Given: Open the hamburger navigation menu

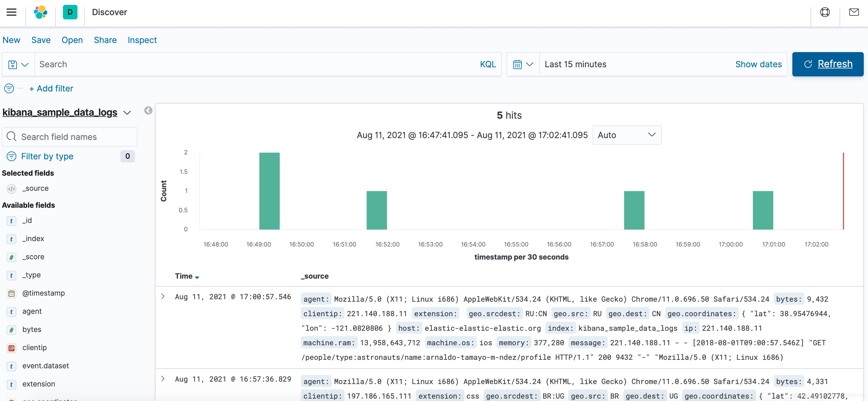Looking at the screenshot, I should [12, 12].
